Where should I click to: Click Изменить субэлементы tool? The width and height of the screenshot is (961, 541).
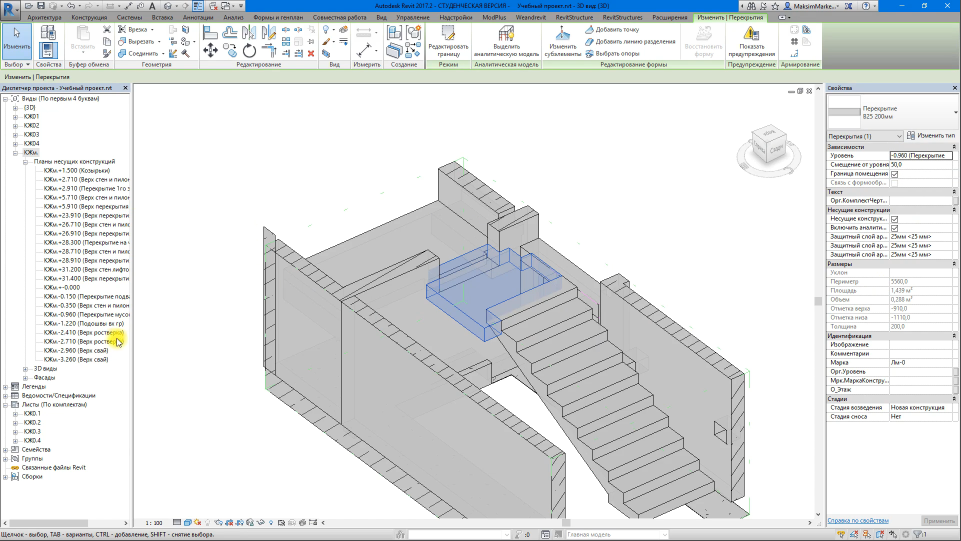pos(562,33)
